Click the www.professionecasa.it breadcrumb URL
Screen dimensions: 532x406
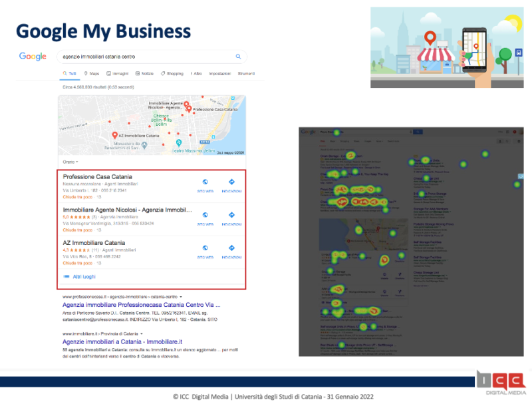click(120, 297)
